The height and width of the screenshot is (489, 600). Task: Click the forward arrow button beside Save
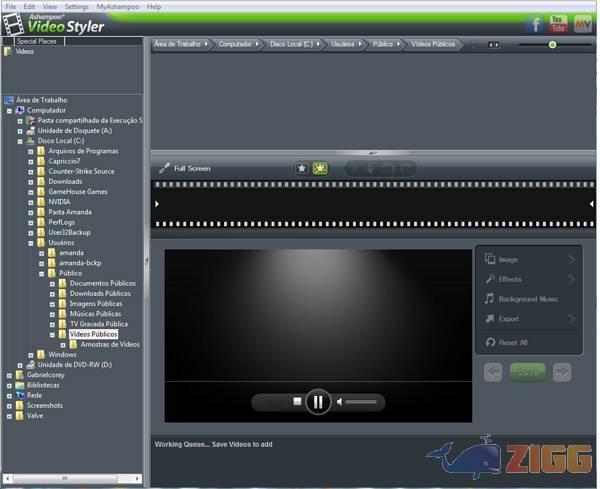[x=562, y=372]
